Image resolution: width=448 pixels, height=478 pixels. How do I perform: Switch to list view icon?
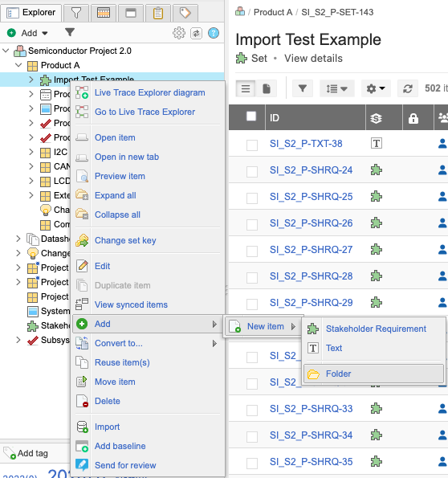(x=246, y=88)
